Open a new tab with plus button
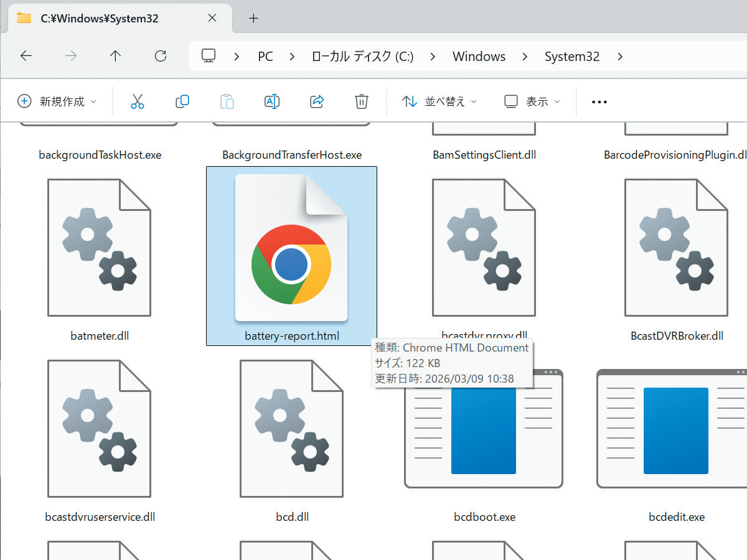This screenshot has height=560, width=747. 253,18
